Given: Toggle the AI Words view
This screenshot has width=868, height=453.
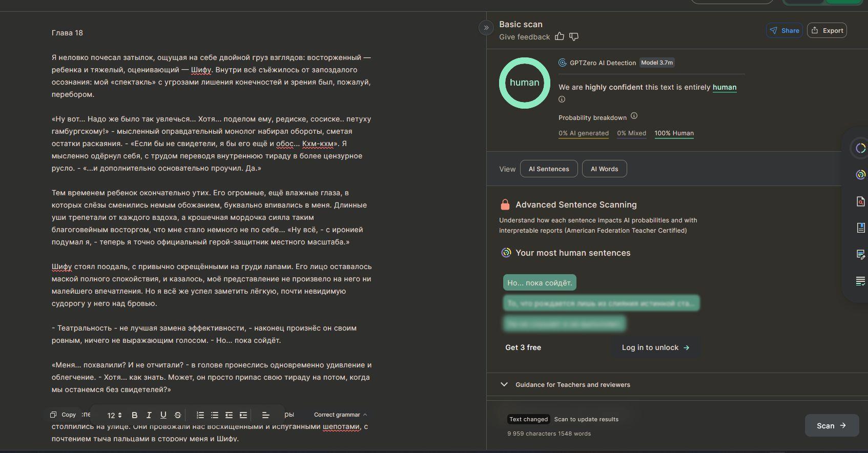Looking at the screenshot, I should point(604,169).
